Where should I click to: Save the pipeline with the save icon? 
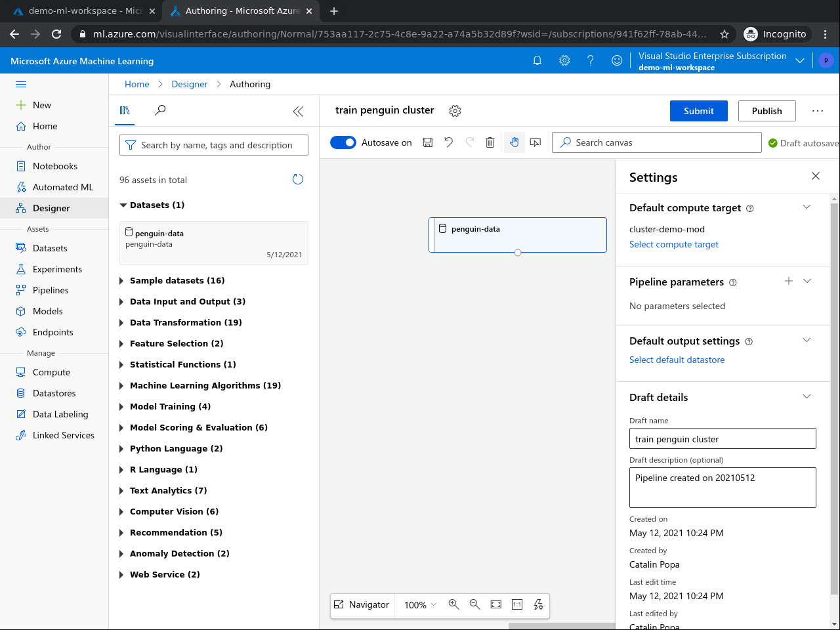click(427, 142)
